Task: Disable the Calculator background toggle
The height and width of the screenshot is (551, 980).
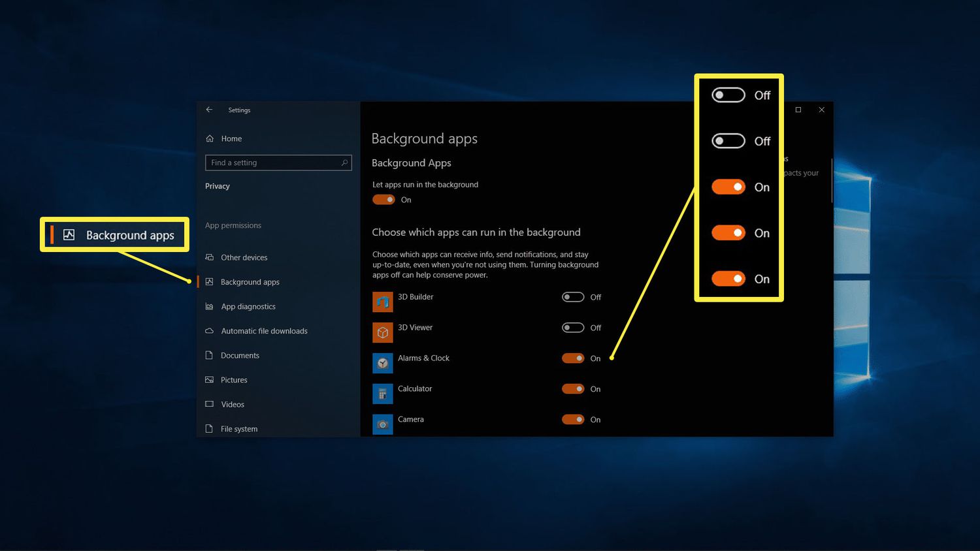Action: [x=573, y=389]
